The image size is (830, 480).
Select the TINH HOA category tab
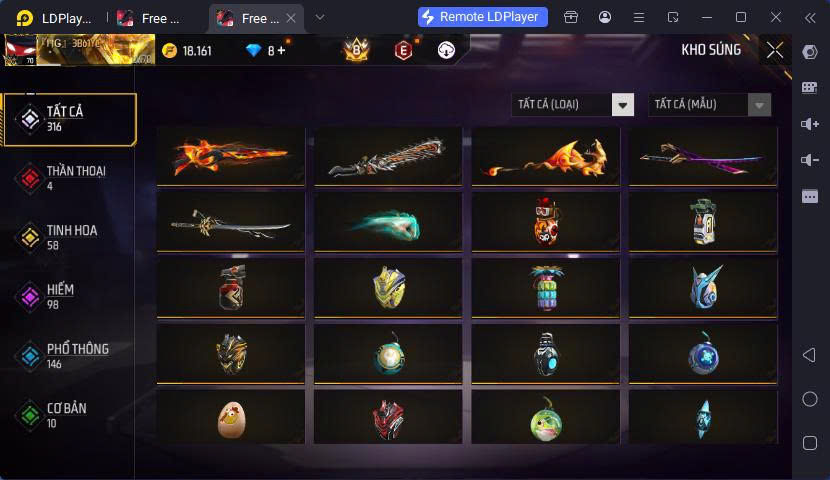click(x=69, y=237)
